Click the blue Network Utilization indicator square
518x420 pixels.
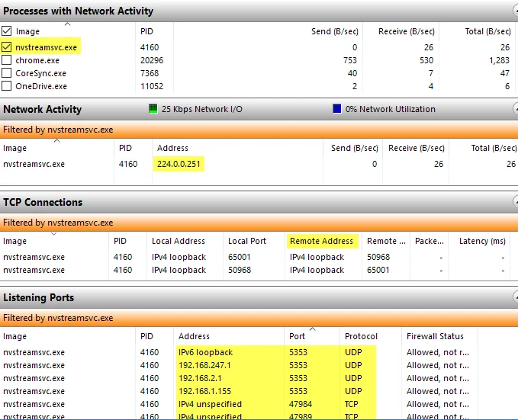tap(337, 109)
